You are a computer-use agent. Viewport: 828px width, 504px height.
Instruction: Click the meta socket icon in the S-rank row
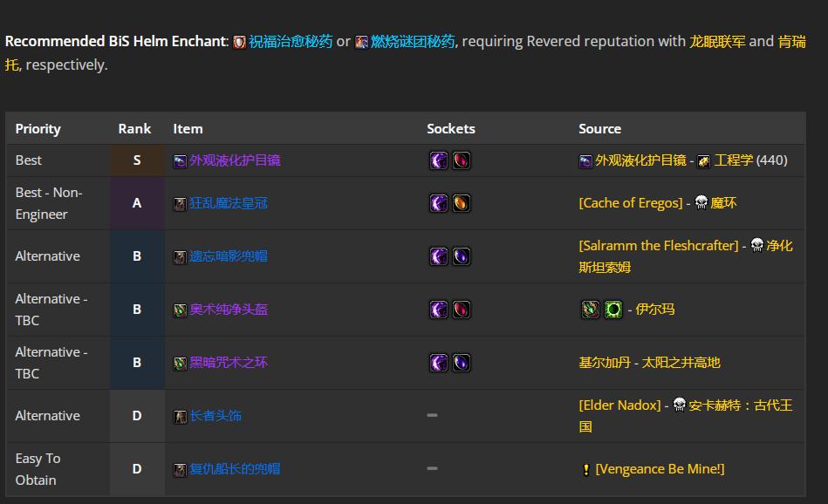[x=439, y=160]
